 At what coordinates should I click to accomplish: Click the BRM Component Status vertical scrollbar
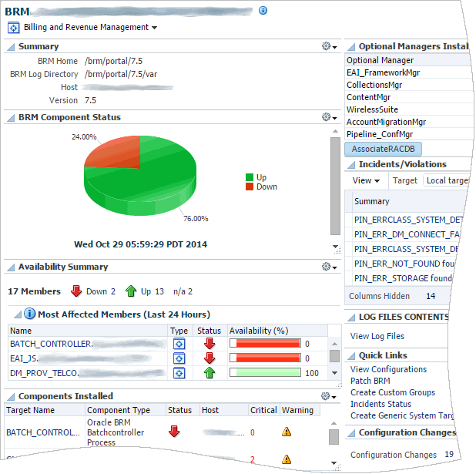(335, 186)
